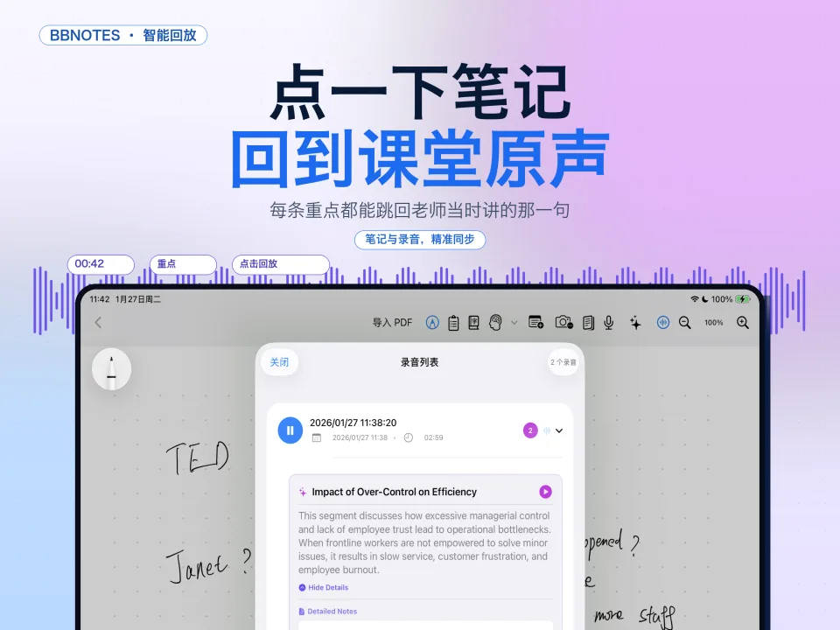Image resolution: width=840 pixels, height=630 pixels.
Task: Click the zoom out magnifier
Action: click(684, 323)
